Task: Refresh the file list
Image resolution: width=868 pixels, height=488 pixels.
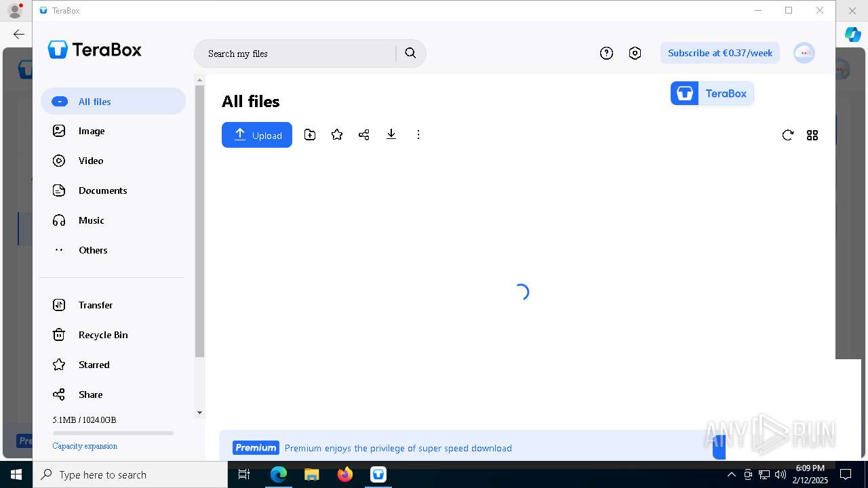Action: pyautogui.click(x=788, y=135)
